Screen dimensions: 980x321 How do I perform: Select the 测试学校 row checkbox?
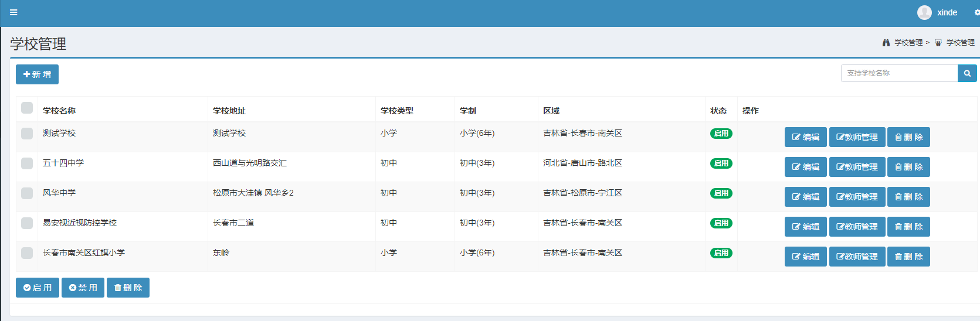point(27,134)
